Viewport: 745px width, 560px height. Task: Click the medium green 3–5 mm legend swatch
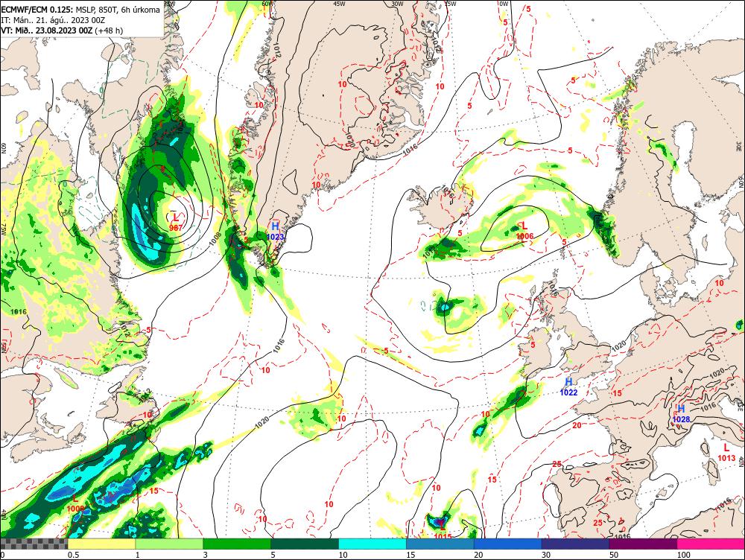tap(237, 544)
